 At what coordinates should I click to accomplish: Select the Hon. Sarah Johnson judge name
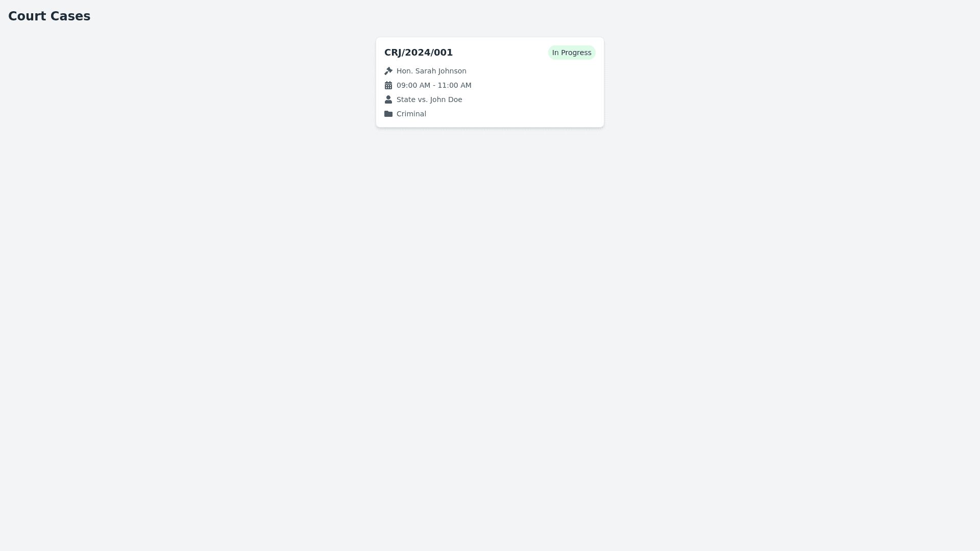431,71
